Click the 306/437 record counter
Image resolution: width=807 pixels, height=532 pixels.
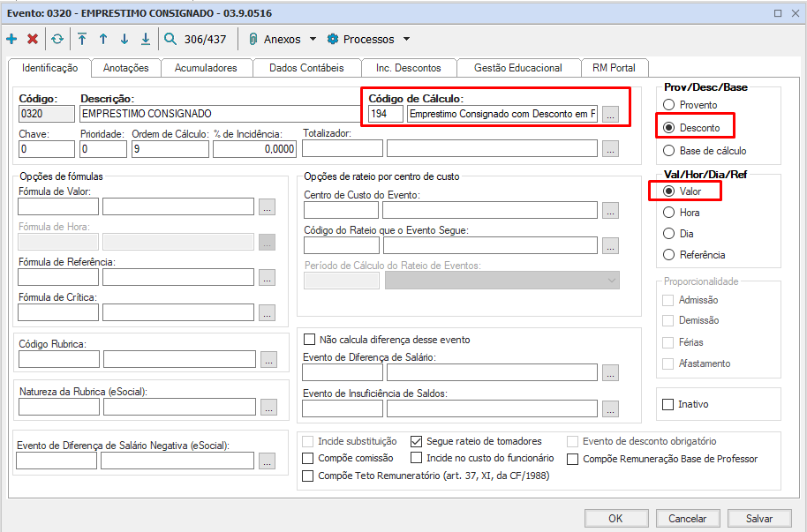[x=206, y=40]
